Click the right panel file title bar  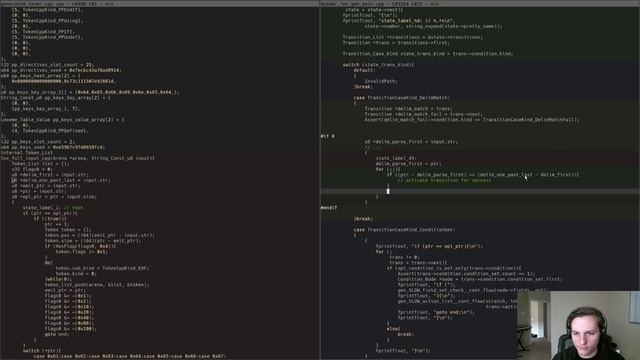coord(480,3)
